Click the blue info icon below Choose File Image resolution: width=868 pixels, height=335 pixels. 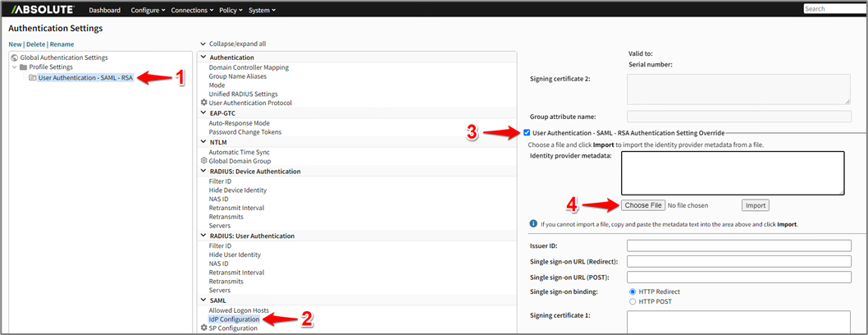point(533,224)
